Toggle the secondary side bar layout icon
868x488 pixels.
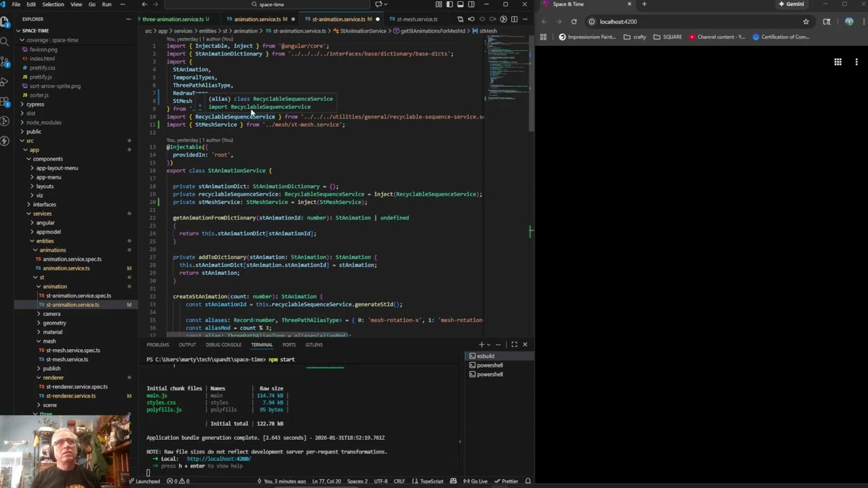[471, 4]
